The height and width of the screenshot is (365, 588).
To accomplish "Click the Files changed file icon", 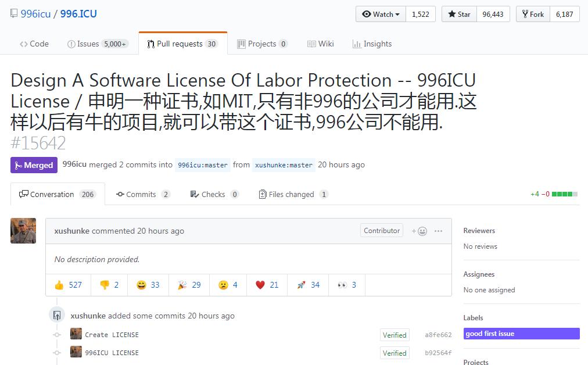I will [262, 194].
